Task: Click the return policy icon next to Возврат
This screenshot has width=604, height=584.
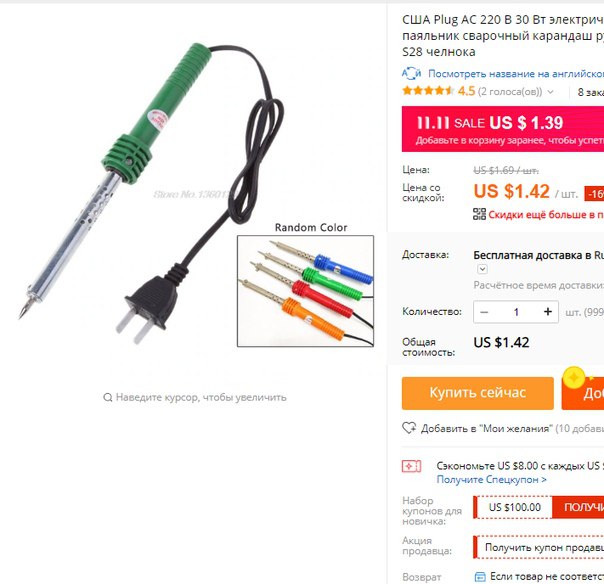Action: click(480, 577)
